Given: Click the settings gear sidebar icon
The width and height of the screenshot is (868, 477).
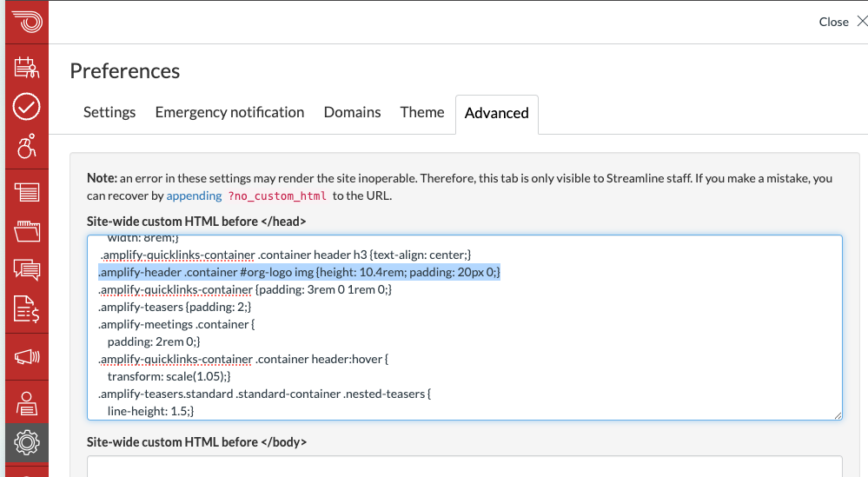Looking at the screenshot, I should 26,442.
